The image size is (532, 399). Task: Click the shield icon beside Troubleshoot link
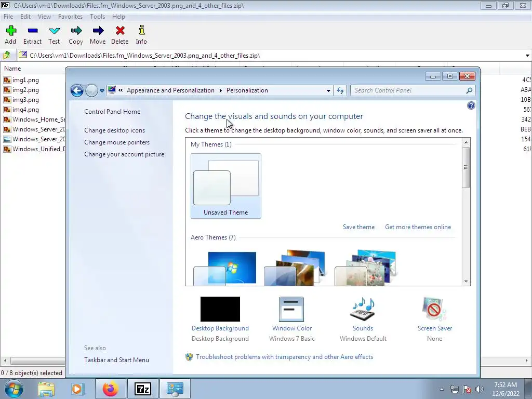coord(189,357)
